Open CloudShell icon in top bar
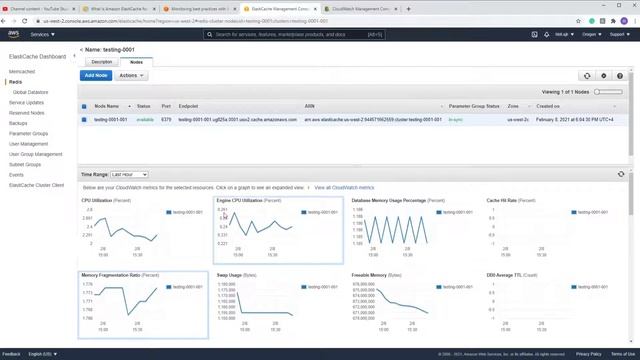This screenshot has height=360, width=640. (x=534, y=35)
